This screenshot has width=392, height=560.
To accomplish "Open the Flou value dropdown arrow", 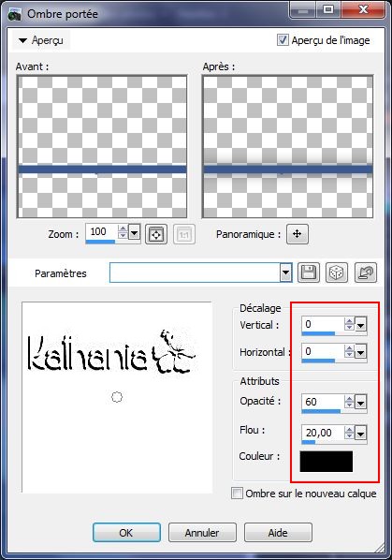I will [x=360, y=434].
